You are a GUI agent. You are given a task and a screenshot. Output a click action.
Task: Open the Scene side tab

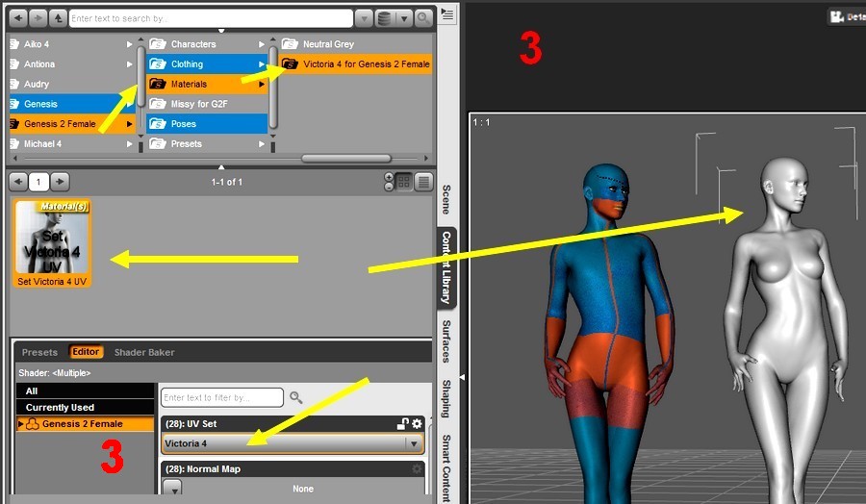(446, 199)
